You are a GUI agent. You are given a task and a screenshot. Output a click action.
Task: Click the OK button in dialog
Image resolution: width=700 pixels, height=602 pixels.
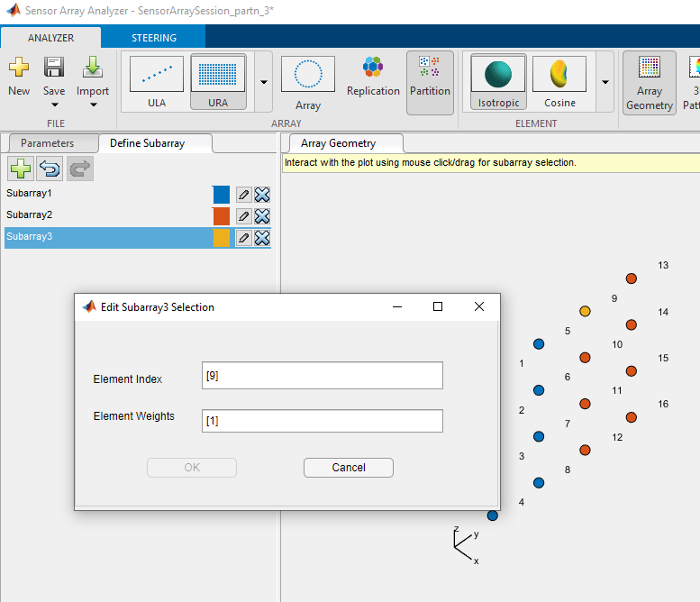(192, 468)
